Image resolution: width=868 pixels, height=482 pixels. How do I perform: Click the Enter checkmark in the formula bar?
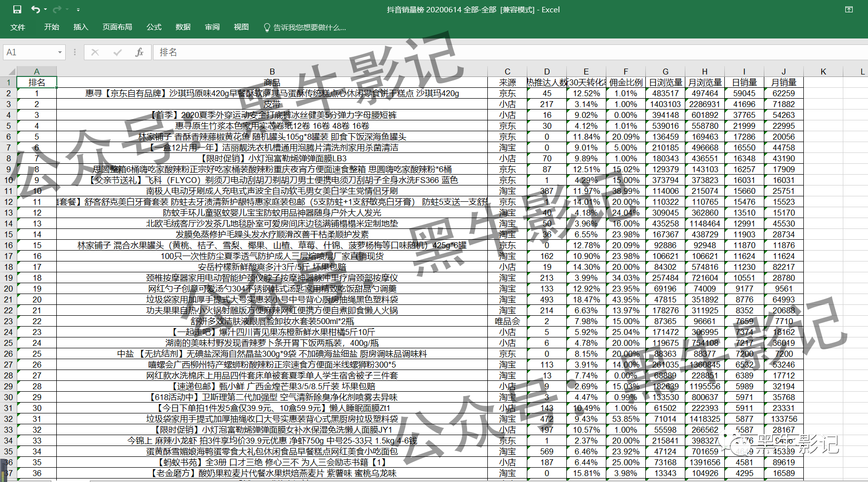[118, 52]
